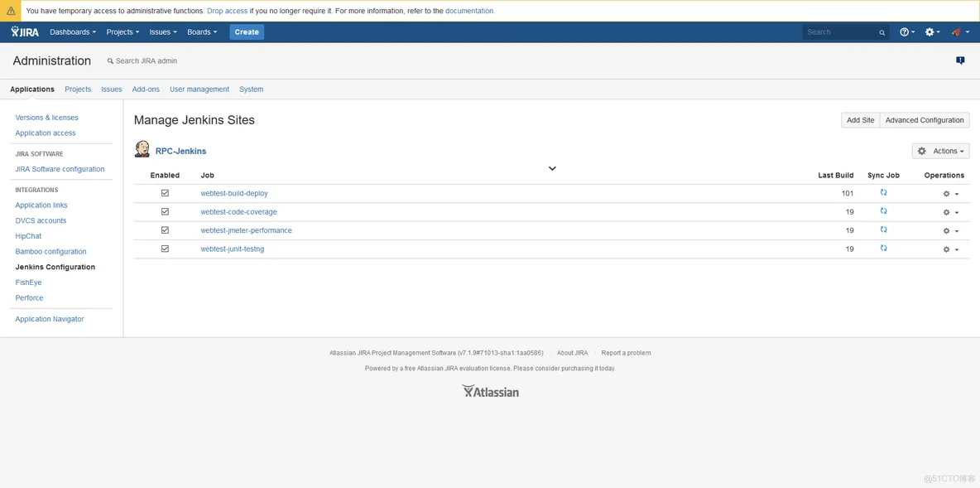
Task: Click the search magnifier icon in header
Action: pos(882,32)
